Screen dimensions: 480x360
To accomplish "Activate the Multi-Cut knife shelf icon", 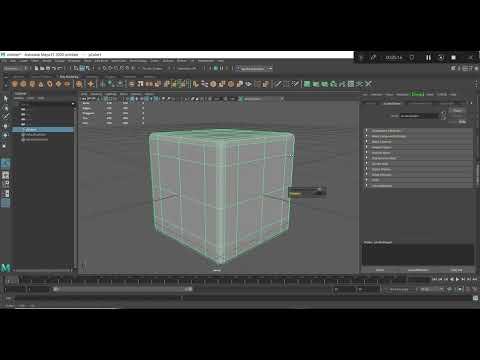I will point(278,84).
